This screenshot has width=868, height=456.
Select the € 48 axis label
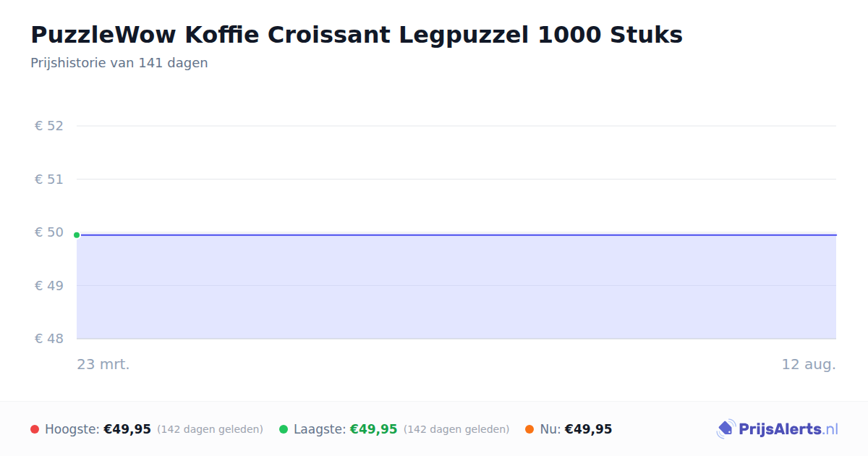pyautogui.click(x=49, y=339)
